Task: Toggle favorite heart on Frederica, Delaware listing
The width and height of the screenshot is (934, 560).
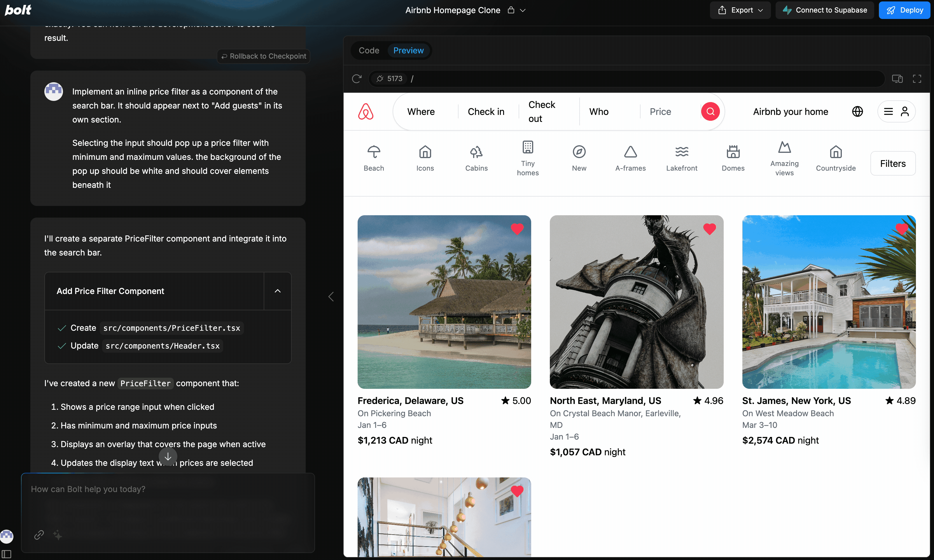Action: click(517, 229)
